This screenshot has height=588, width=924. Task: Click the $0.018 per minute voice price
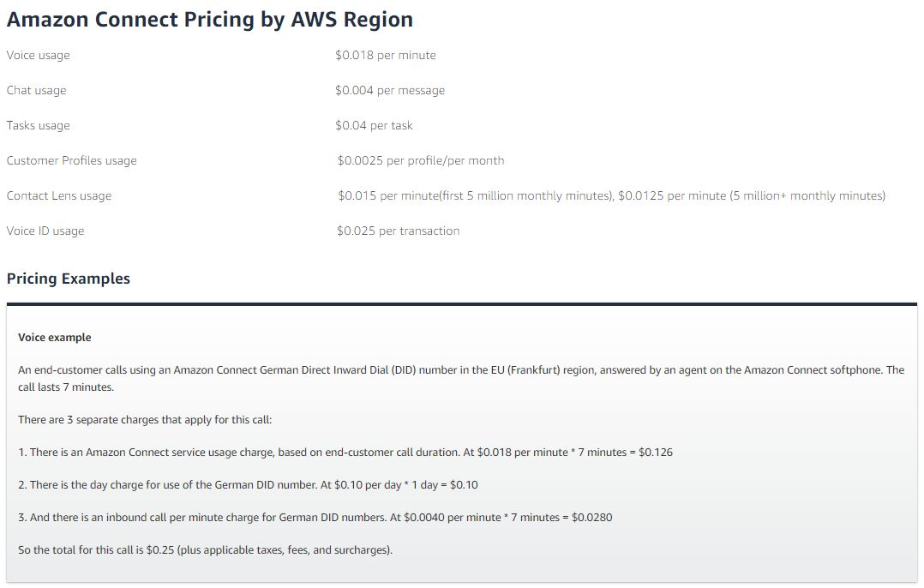point(386,56)
